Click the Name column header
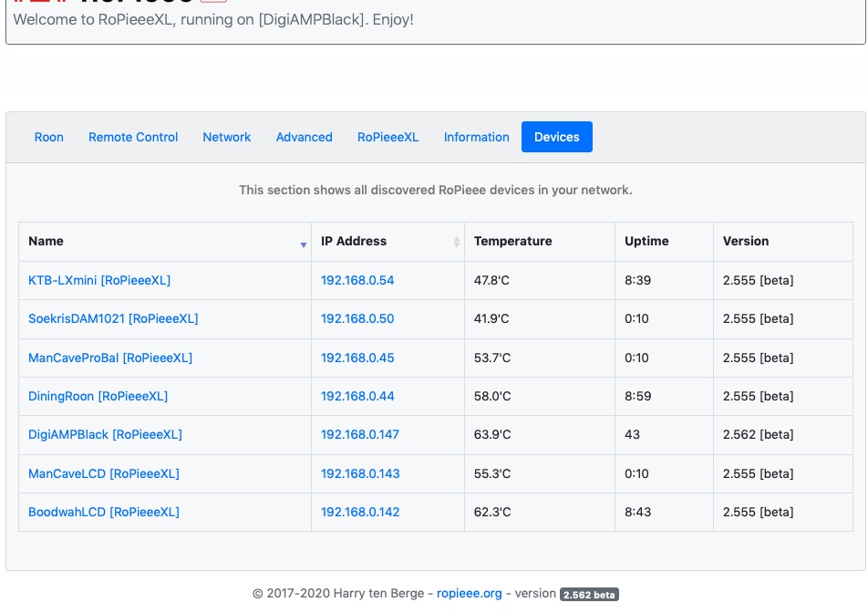The width and height of the screenshot is (868, 613). 165,242
